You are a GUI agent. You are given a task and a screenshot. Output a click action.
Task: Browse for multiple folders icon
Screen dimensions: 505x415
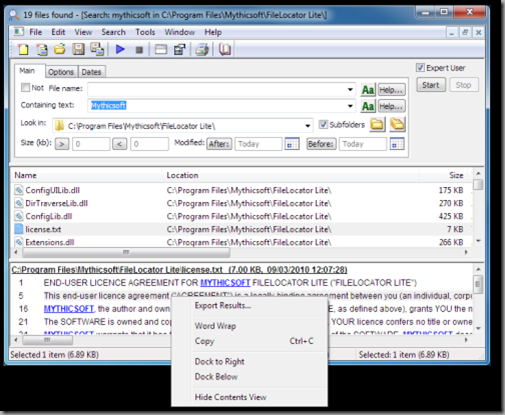pyautogui.click(x=397, y=125)
